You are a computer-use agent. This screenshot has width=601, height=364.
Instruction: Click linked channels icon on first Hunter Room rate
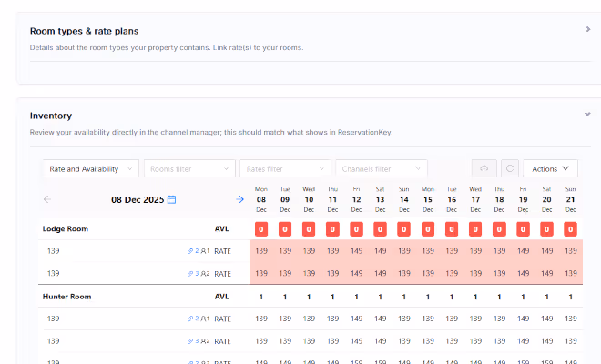(x=191, y=318)
